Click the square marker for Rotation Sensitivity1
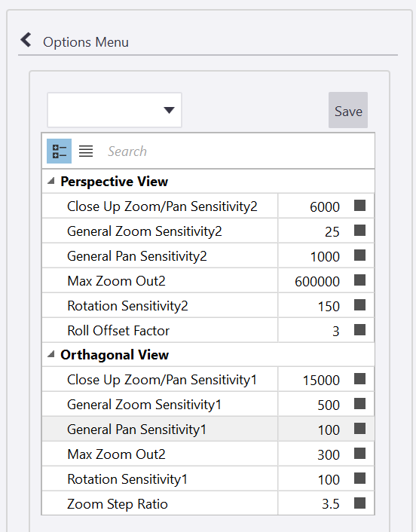Image resolution: width=416 pixels, height=532 pixels. tap(359, 478)
